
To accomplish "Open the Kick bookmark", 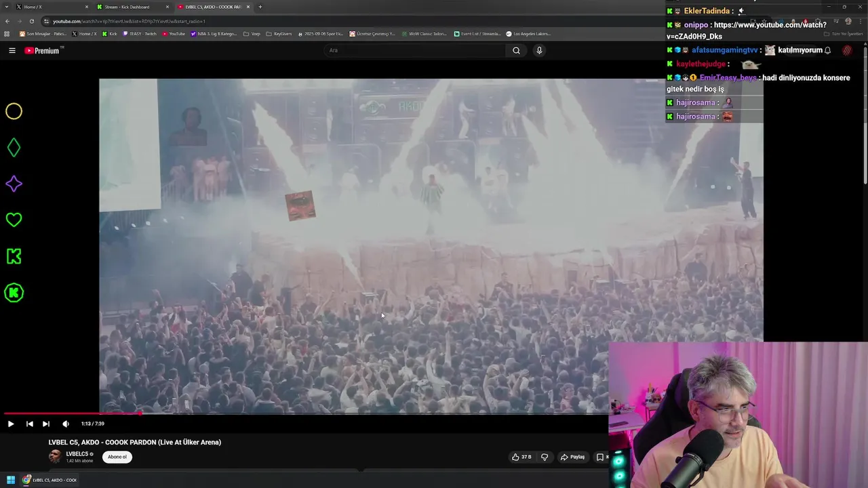I will [x=109, y=33].
